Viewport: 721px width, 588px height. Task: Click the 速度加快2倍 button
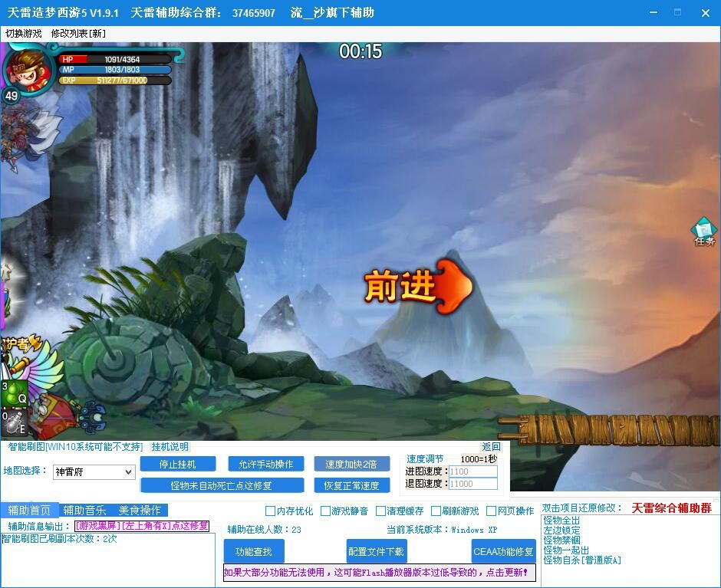351,465
